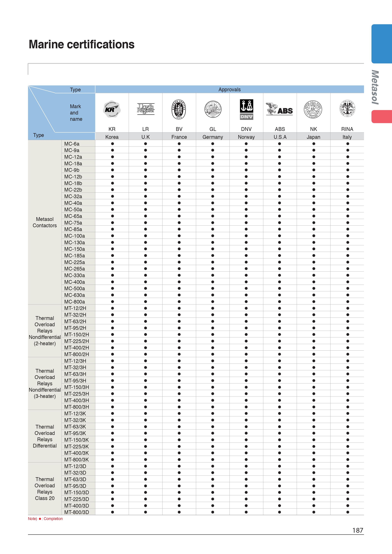The width and height of the screenshot is (392, 554).
Task: Click the ClassNK logo
Action: pyautogui.click(x=313, y=110)
